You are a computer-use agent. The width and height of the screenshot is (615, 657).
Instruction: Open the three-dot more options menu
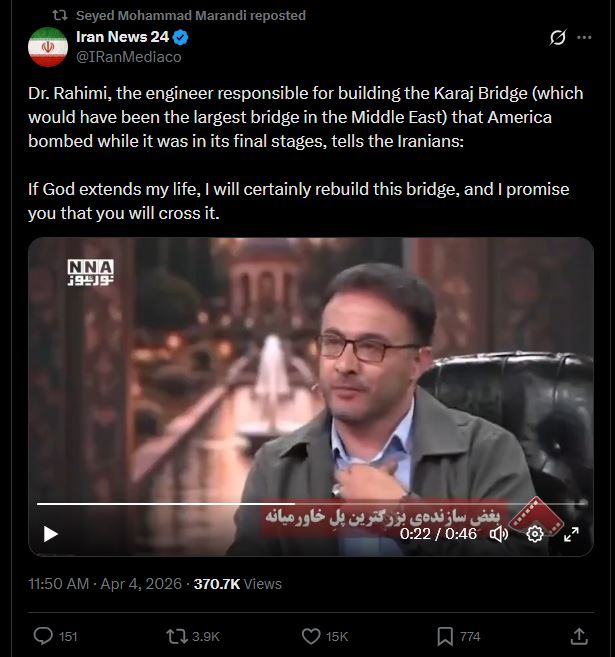584,37
